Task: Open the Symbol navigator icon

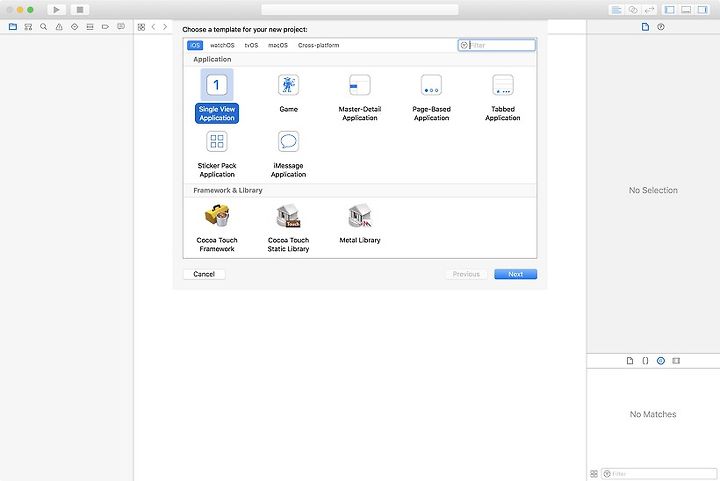Action: click(x=28, y=27)
